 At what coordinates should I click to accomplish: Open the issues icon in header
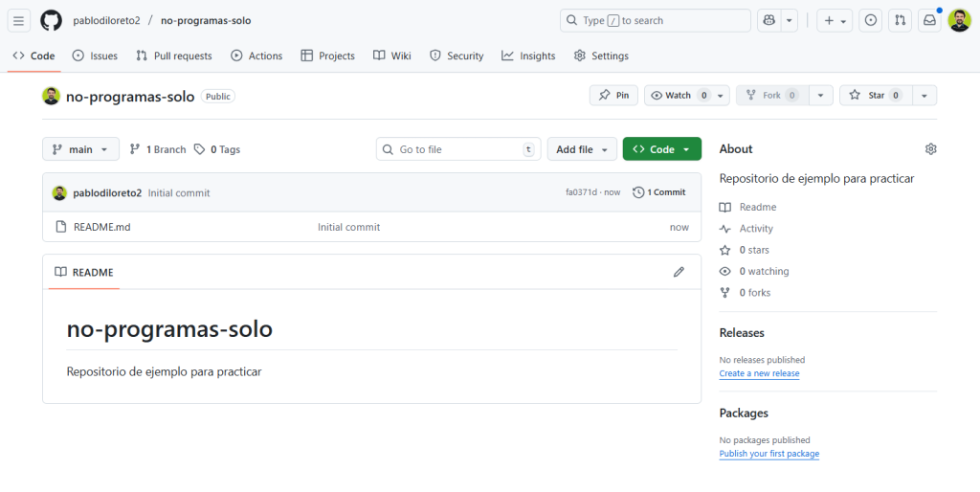click(870, 20)
